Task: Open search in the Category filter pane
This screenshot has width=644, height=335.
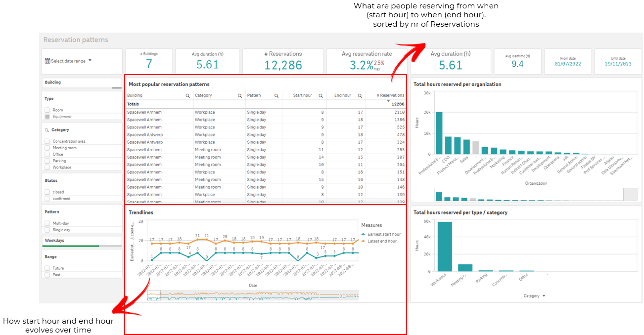Action: (47, 130)
